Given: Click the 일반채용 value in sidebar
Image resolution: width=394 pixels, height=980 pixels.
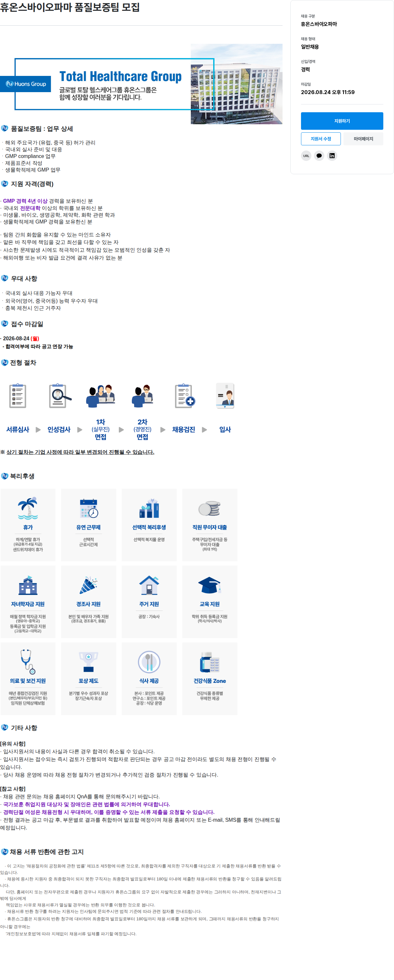Looking at the screenshot, I should (x=310, y=47).
